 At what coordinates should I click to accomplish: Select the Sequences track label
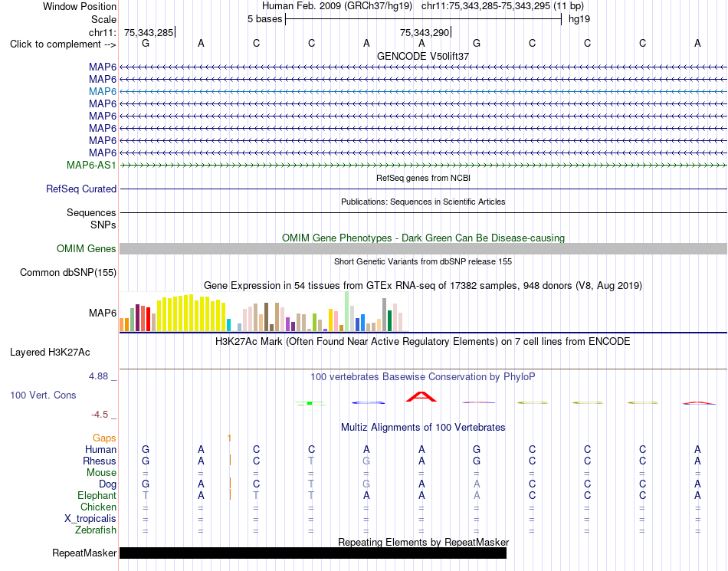[91, 212]
